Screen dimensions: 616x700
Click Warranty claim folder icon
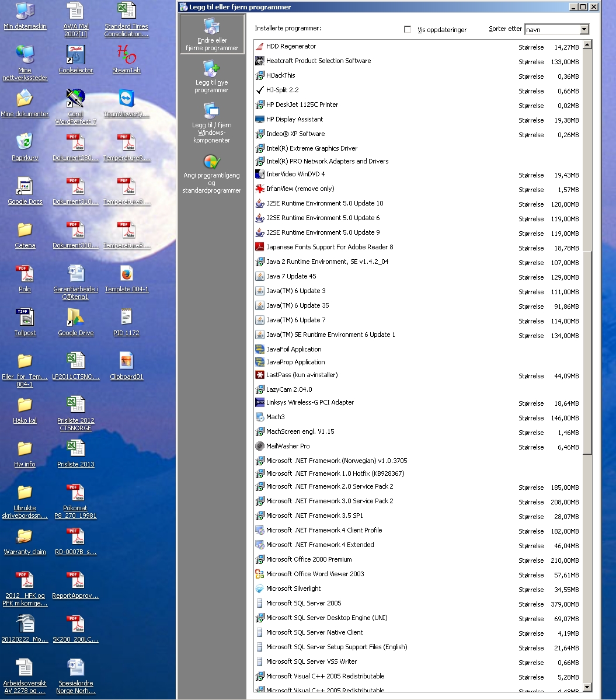click(25, 541)
